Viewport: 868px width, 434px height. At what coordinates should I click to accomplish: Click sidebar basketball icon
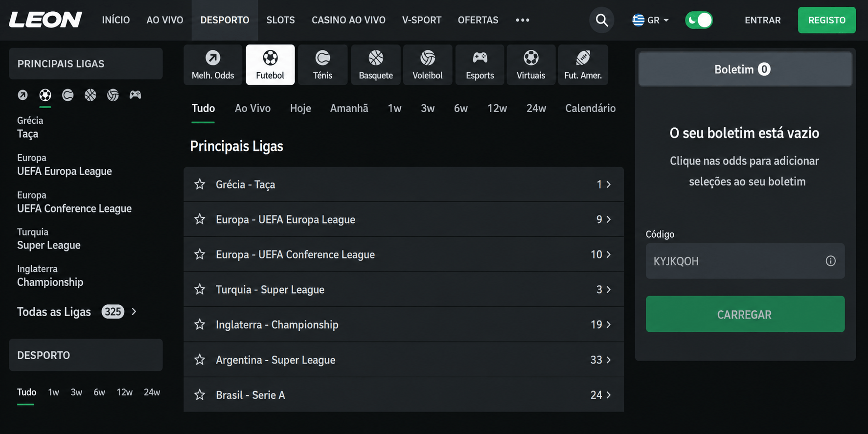(x=91, y=95)
